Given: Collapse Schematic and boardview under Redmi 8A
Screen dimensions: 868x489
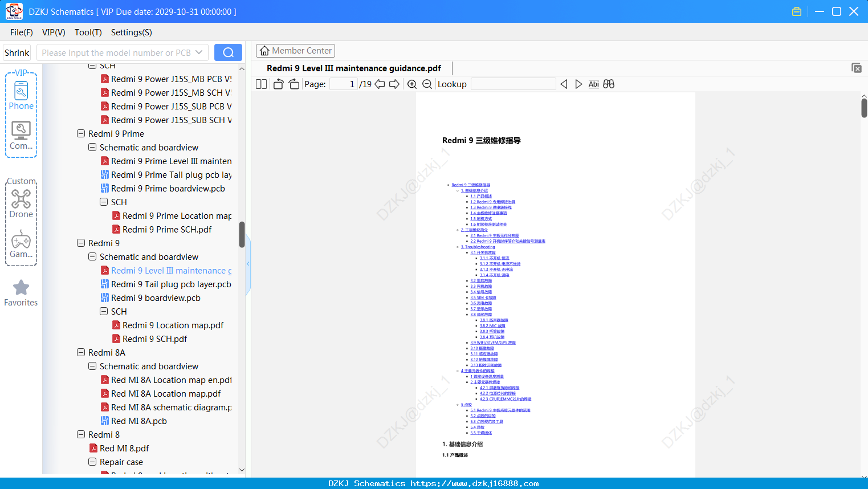Looking at the screenshot, I should [x=92, y=366].
